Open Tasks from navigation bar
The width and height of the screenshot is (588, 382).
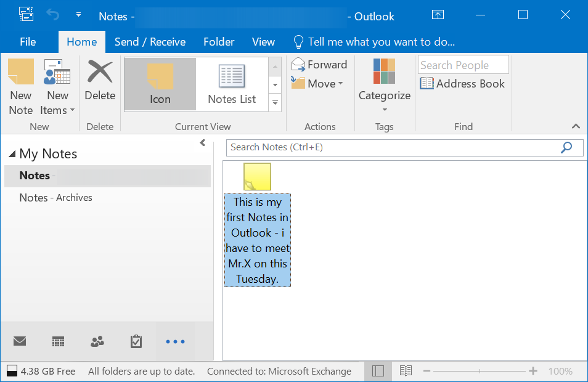136,341
